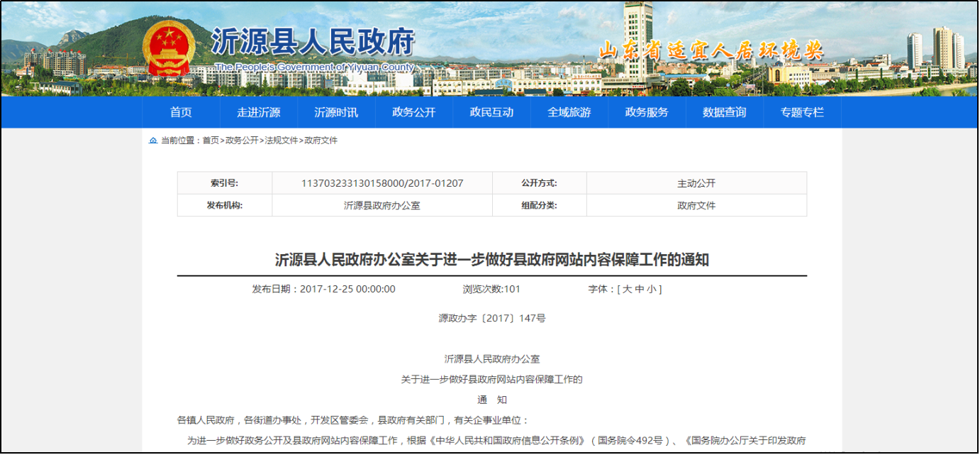
Task: Open the 政民互动 navigation item
Action: point(491,112)
